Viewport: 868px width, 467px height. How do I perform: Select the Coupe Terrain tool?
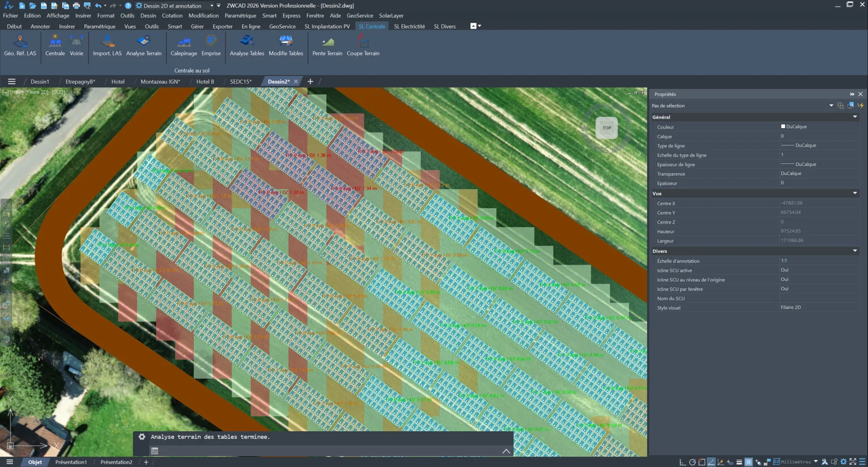[363, 46]
